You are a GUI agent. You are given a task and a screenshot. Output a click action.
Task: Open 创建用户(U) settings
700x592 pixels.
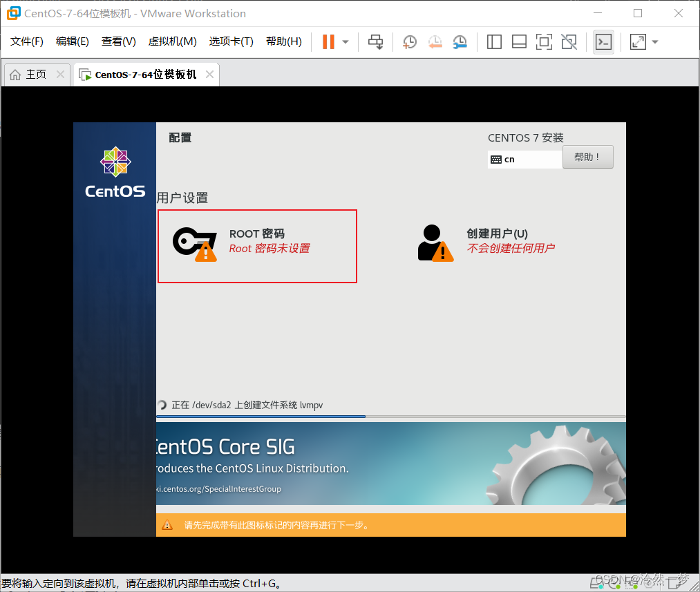(x=486, y=242)
